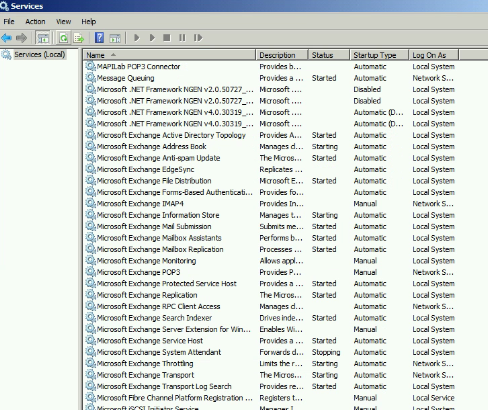Image resolution: width=488 pixels, height=410 pixels.
Task: Click gear icon of Microsoft Exchange Monitoring
Action: [x=90, y=260]
